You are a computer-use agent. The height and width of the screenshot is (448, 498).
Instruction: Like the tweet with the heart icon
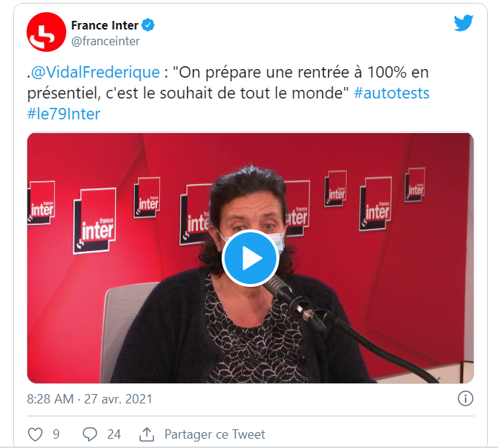tap(35, 434)
